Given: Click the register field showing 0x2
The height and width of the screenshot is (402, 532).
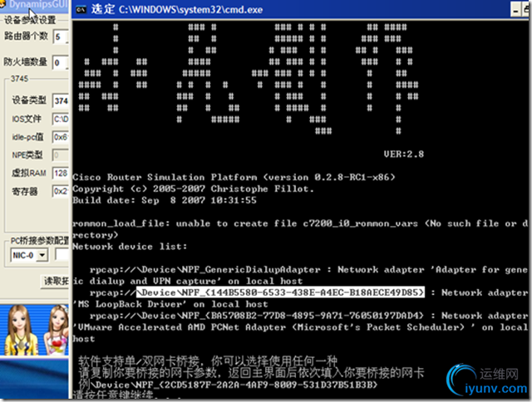Looking at the screenshot, I should click(x=61, y=191).
